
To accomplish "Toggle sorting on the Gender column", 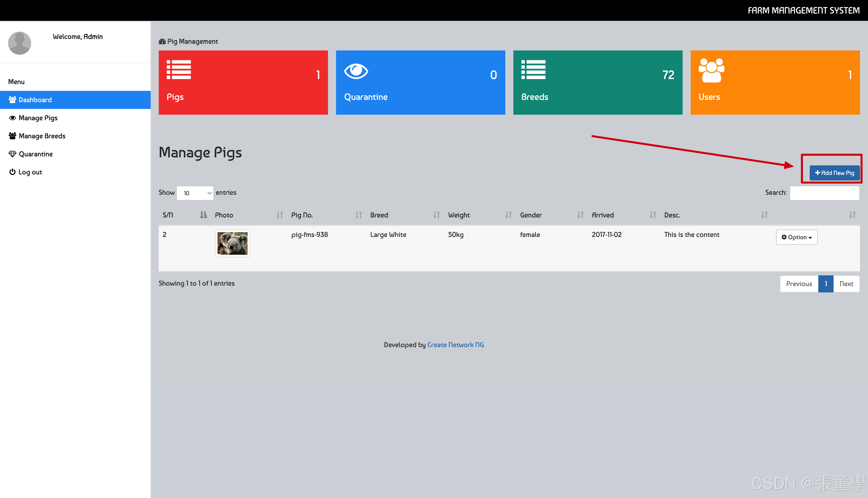I will click(580, 215).
